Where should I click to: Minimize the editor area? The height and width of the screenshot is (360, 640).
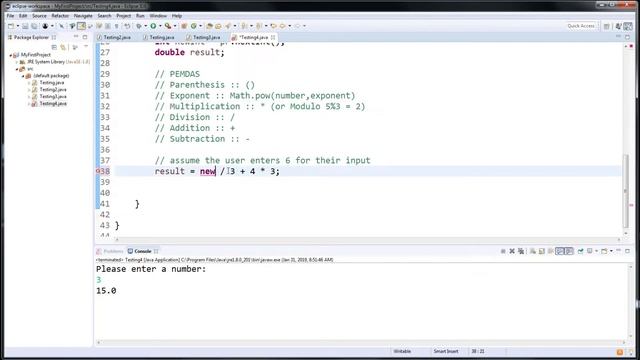point(618,37)
